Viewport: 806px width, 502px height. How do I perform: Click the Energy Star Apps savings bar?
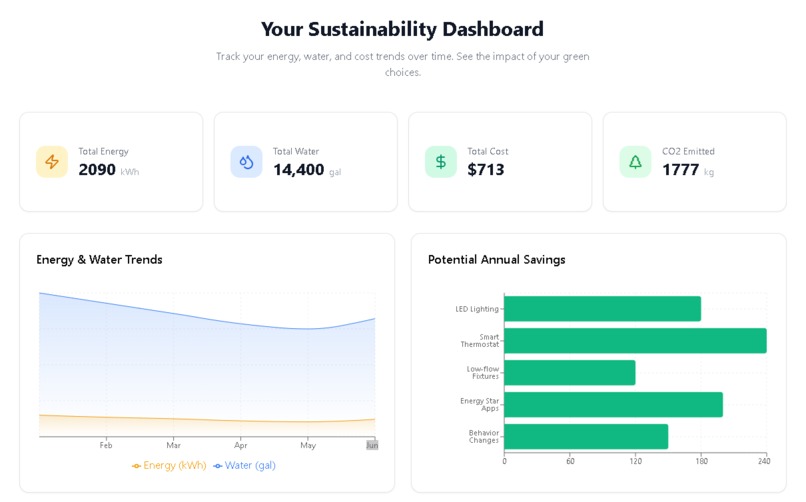613,404
